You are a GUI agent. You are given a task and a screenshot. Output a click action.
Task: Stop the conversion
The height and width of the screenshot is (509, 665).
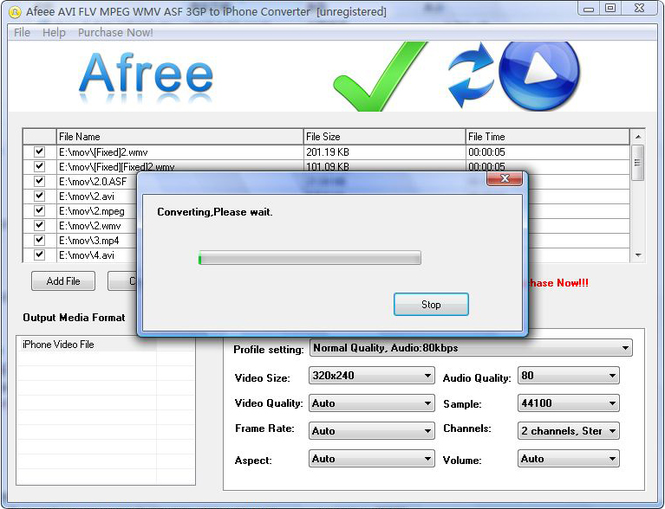(x=431, y=304)
